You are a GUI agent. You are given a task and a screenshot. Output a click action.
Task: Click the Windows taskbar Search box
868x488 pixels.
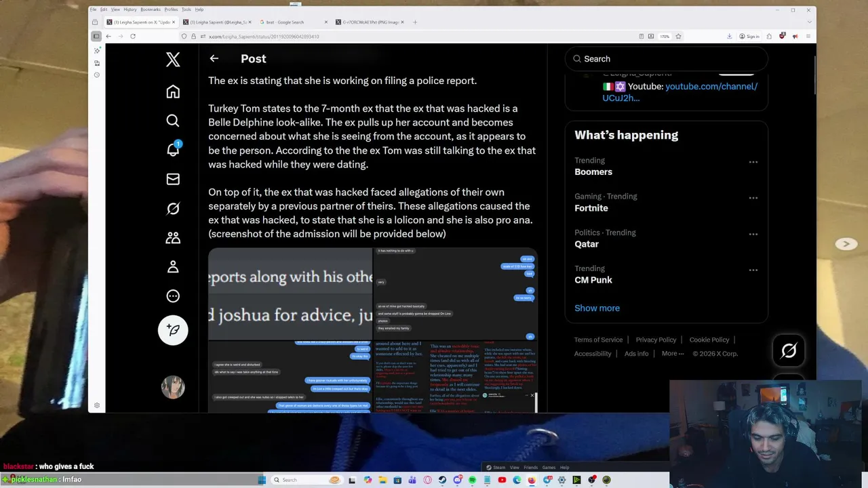[x=307, y=480]
